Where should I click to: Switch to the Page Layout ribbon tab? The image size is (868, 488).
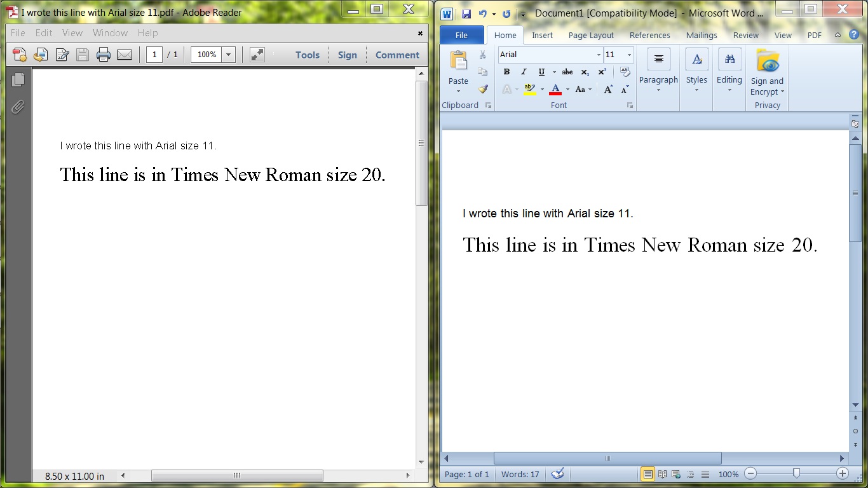click(591, 36)
